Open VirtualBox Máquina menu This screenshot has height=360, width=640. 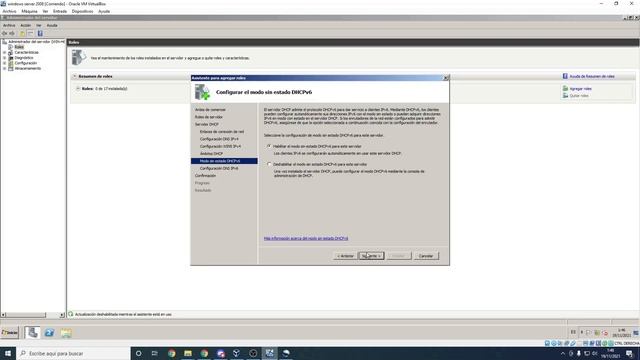(29, 11)
